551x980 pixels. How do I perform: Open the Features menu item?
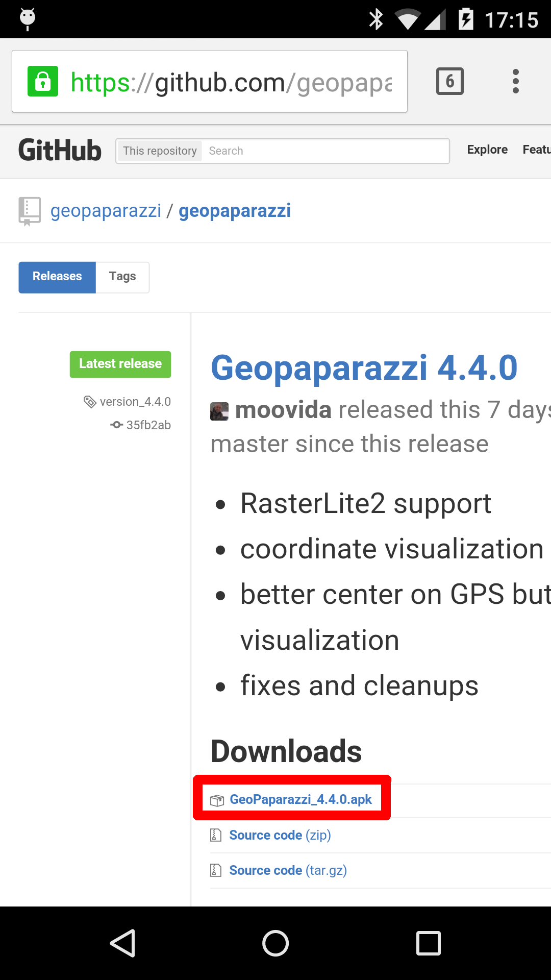click(537, 150)
